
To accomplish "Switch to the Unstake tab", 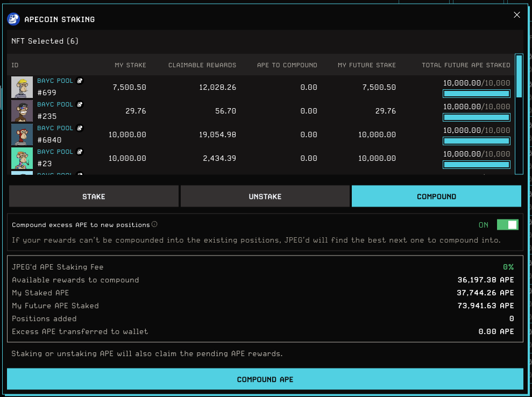I will point(265,196).
